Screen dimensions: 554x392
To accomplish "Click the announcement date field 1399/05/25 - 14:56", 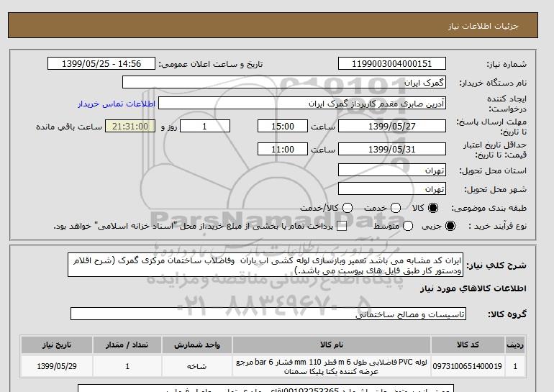I will click(x=101, y=64).
